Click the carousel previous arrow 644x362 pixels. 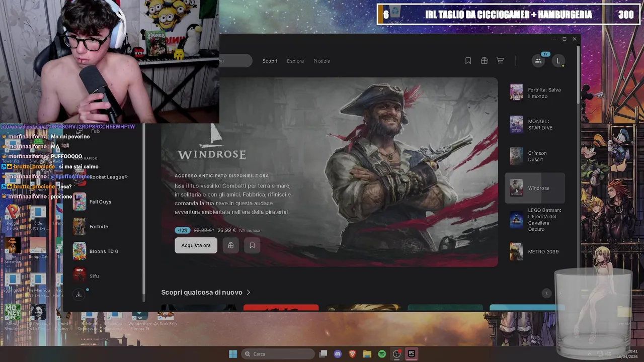coord(547,293)
